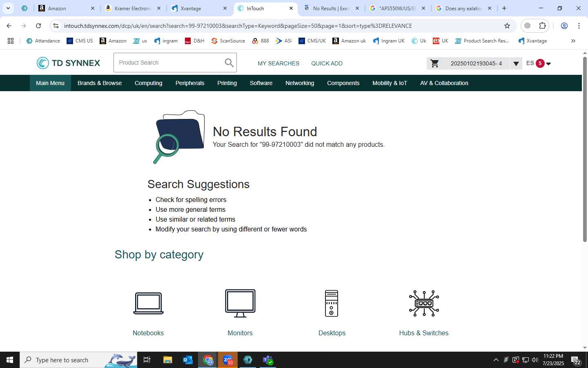
Task: Open D&H bookmark
Action: tap(194, 41)
